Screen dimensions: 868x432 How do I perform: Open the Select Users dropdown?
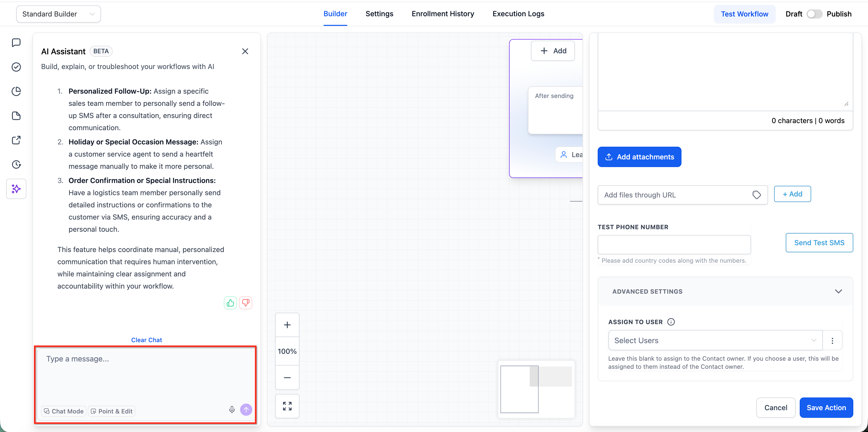pos(715,340)
